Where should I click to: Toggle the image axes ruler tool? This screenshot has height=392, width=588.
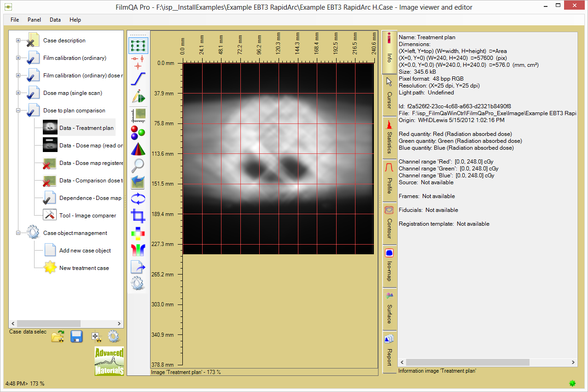coord(138,114)
